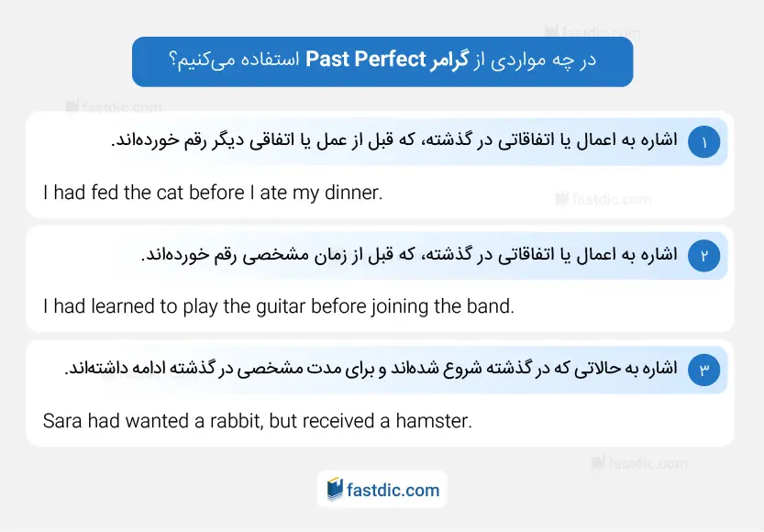Click the number 1 circle badge
This screenshot has width=764, height=532.
tap(703, 142)
